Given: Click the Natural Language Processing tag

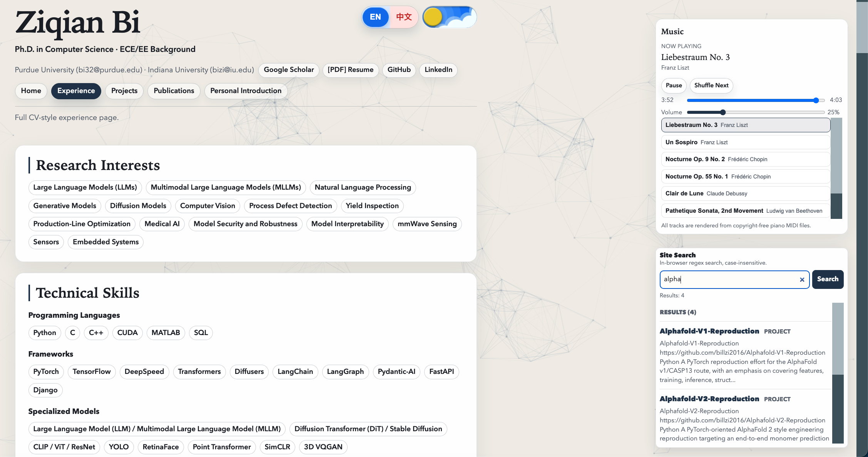Looking at the screenshot, I should tap(363, 187).
